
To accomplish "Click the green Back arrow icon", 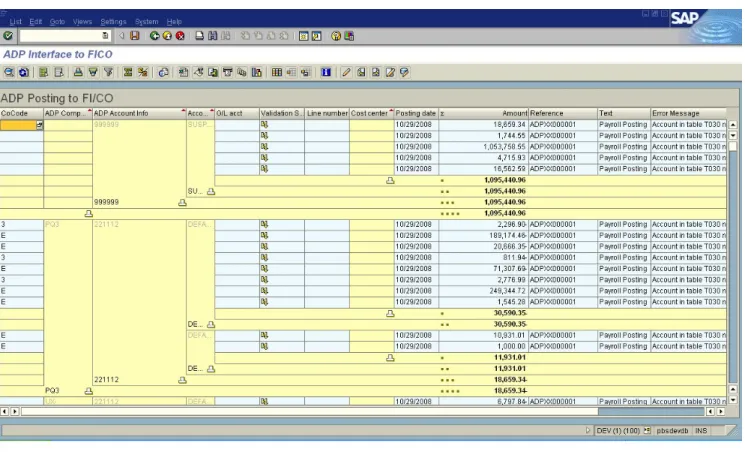I will pyautogui.click(x=154, y=36).
